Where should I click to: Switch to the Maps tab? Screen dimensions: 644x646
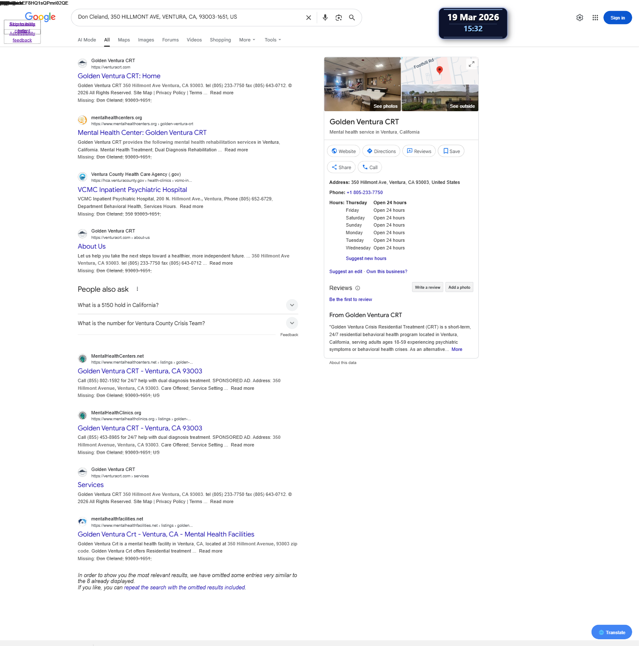[x=124, y=40]
